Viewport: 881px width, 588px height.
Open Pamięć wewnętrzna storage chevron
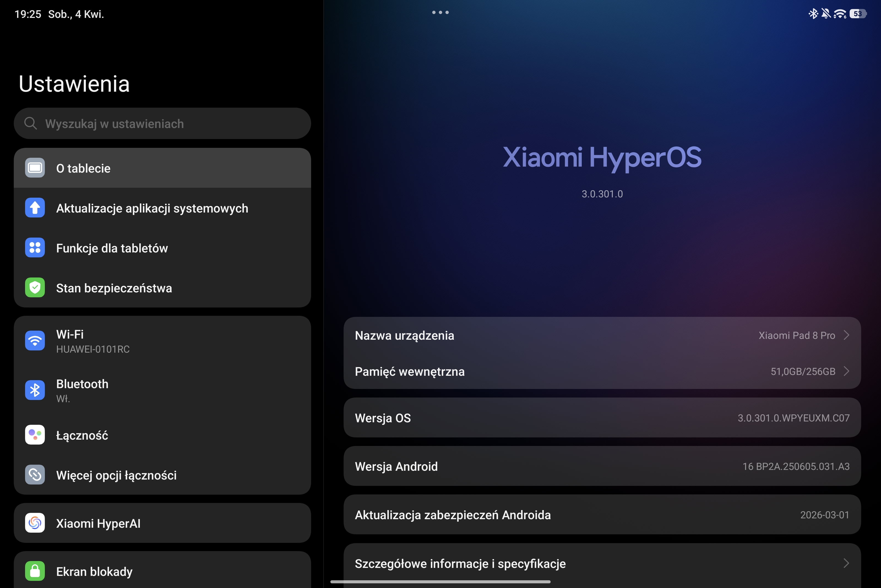tap(846, 371)
